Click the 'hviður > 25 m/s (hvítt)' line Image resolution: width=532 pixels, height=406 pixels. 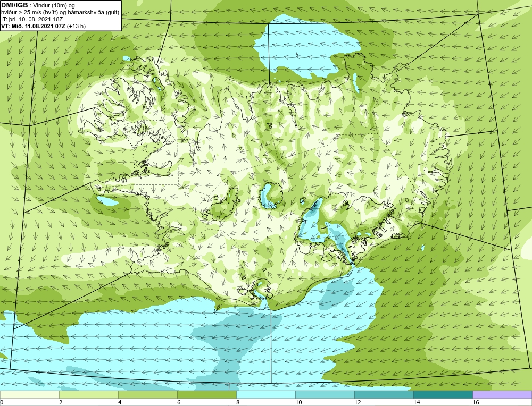30,12
